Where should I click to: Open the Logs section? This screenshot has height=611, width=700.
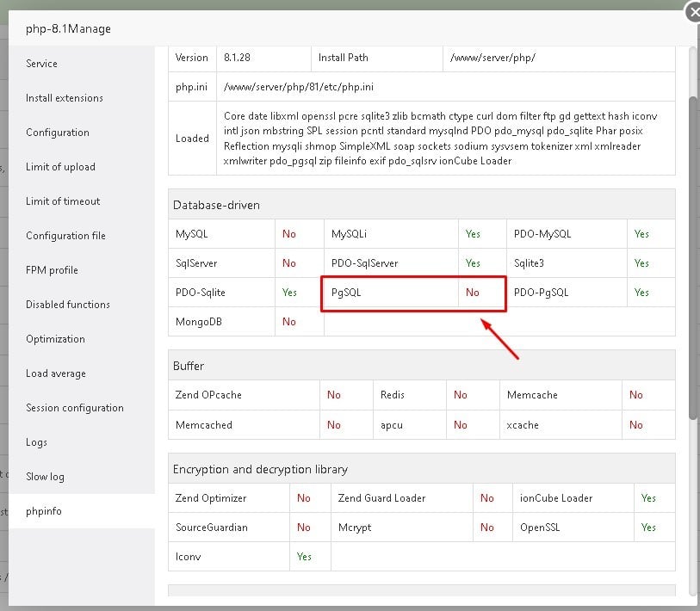[x=36, y=442]
